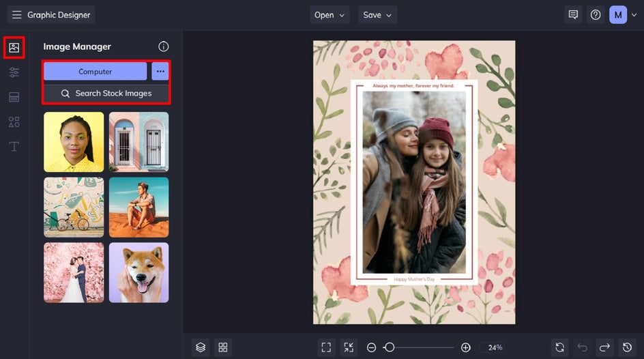The image size is (644, 359).
Task: Select the mother and daughter photo on canvas
Action: pos(414,182)
